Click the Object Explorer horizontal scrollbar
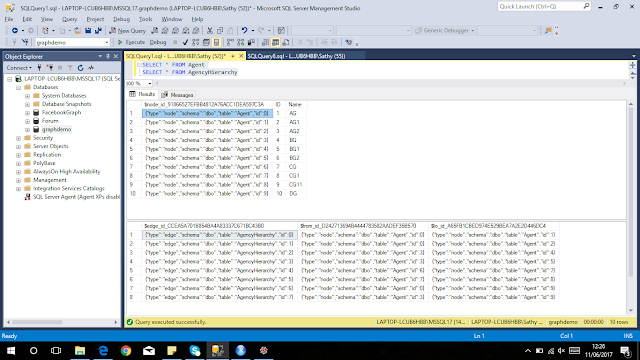Image resolution: width=640 pixels, height=360 pixels. pyautogui.click(x=61, y=322)
